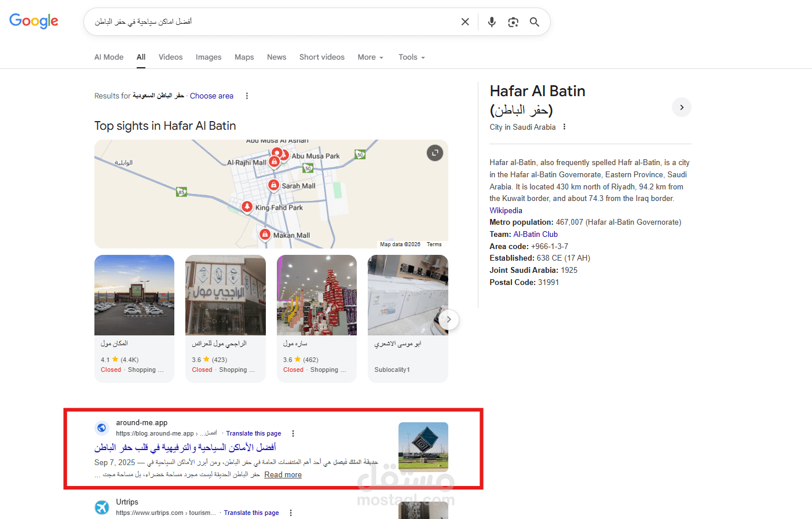Clear the search box with the X icon

coord(465,22)
